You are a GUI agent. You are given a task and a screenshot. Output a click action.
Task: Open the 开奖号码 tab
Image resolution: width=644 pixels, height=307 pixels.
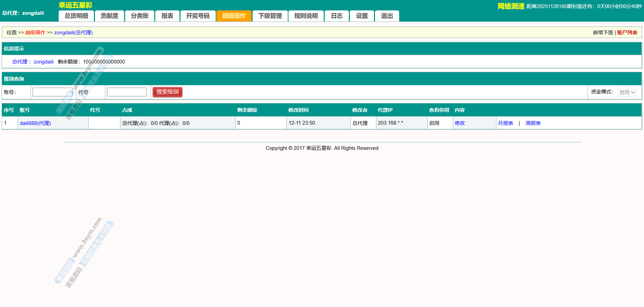[198, 16]
